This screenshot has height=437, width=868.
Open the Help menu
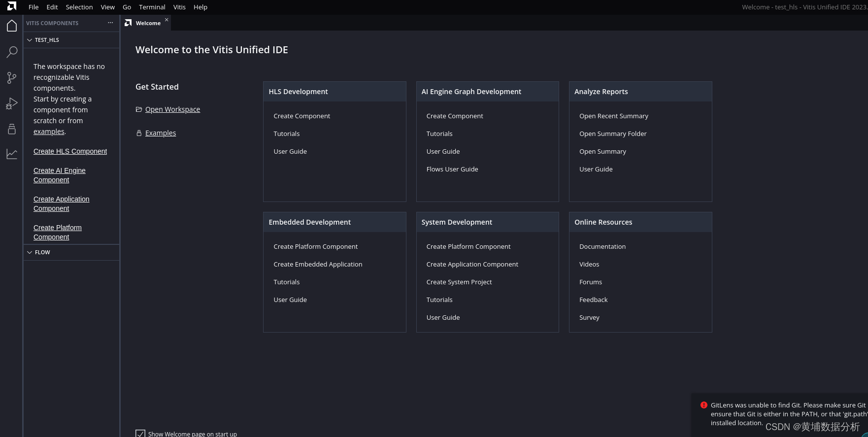(x=200, y=7)
